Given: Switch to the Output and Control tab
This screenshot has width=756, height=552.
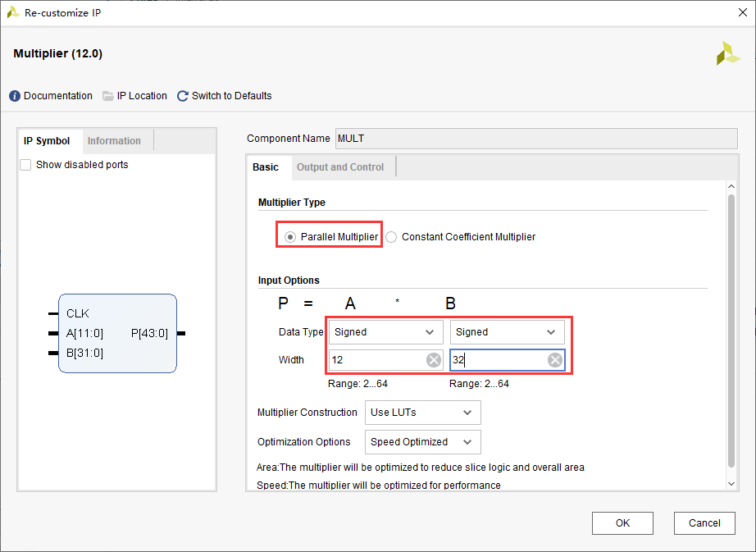Looking at the screenshot, I should click(340, 167).
